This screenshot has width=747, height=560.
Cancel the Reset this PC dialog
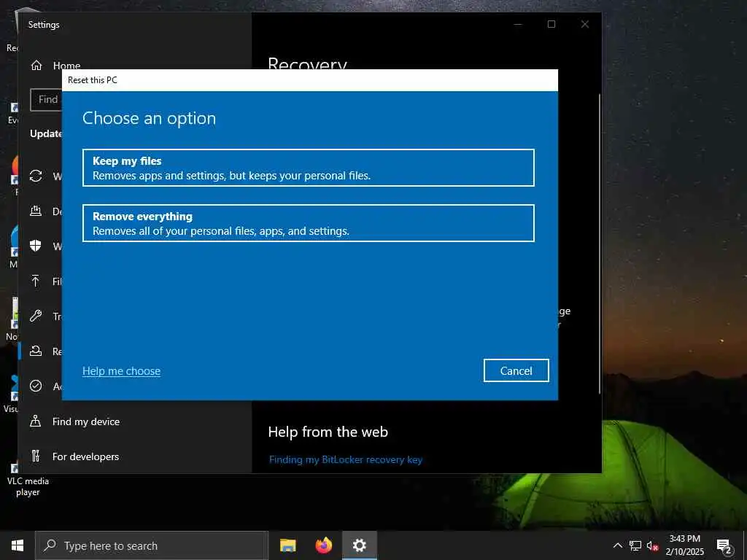[516, 370]
